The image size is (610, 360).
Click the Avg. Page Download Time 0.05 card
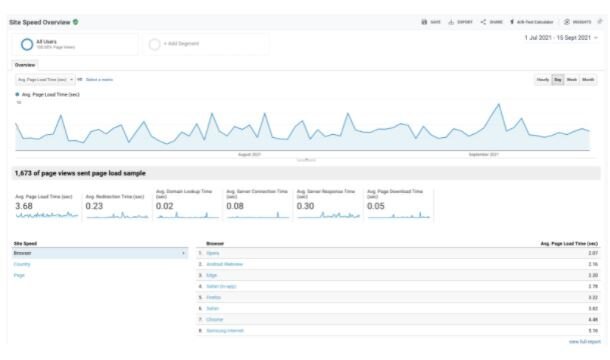pyautogui.click(x=399, y=205)
